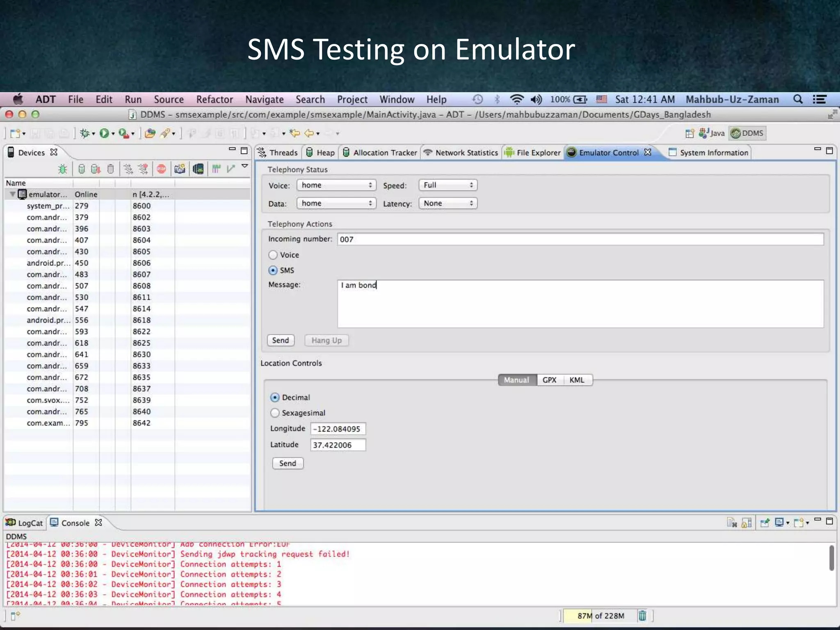Click the Send button under Telephony Actions
Image resolution: width=840 pixels, height=630 pixels.
(281, 340)
